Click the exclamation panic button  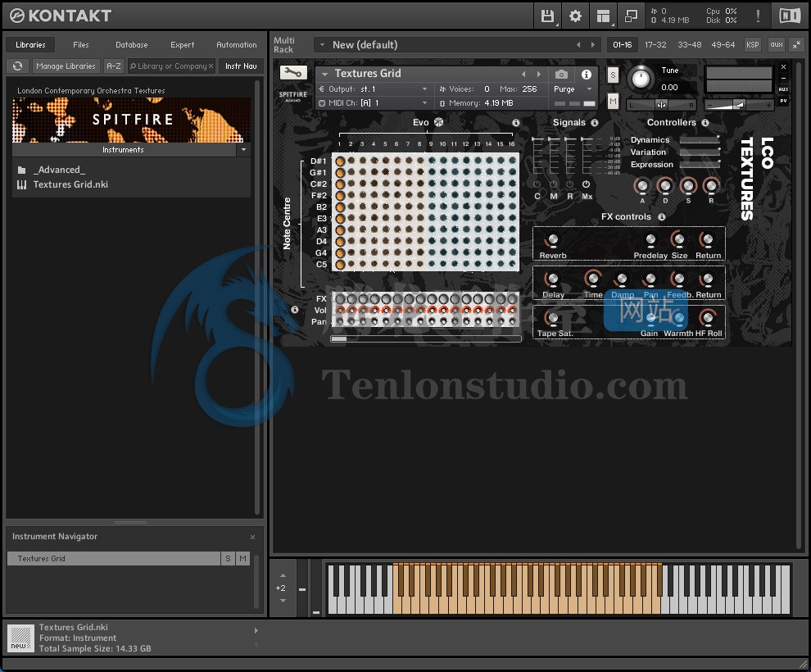(x=758, y=16)
